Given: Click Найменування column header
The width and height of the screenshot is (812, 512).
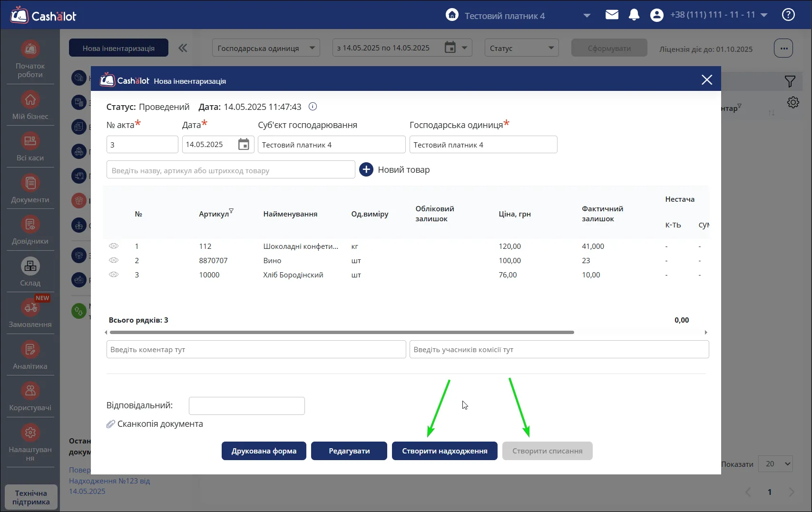Looking at the screenshot, I should [290, 214].
